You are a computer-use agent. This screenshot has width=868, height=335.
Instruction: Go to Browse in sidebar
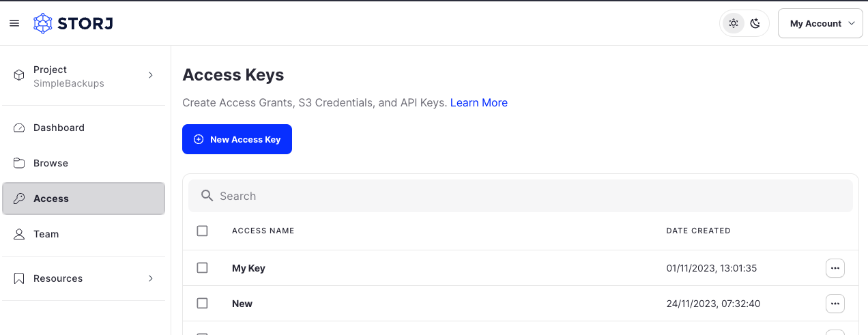(50, 163)
